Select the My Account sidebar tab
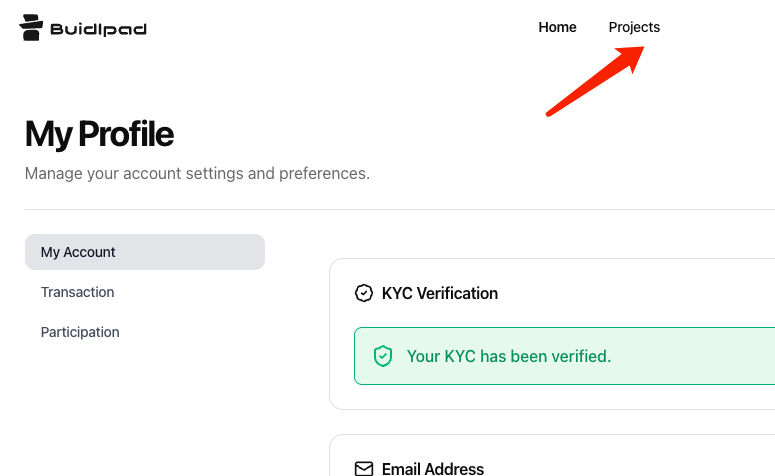The height and width of the screenshot is (476, 775). click(145, 252)
